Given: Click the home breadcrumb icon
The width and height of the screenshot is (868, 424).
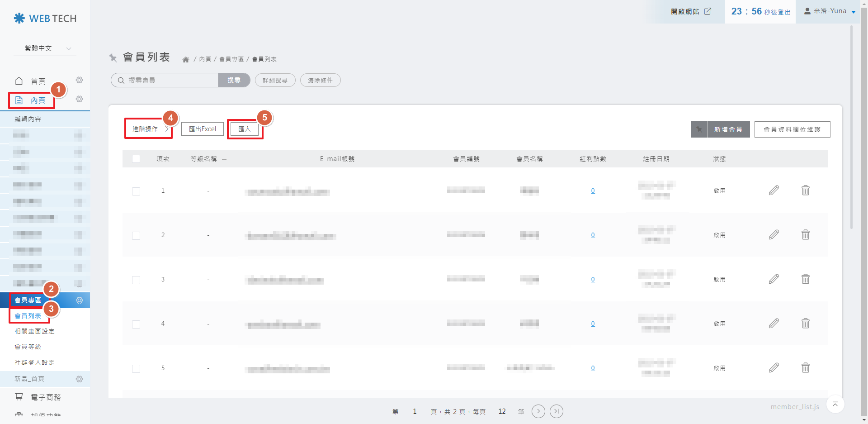Looking at the screenshot, I should coord(185,59).
